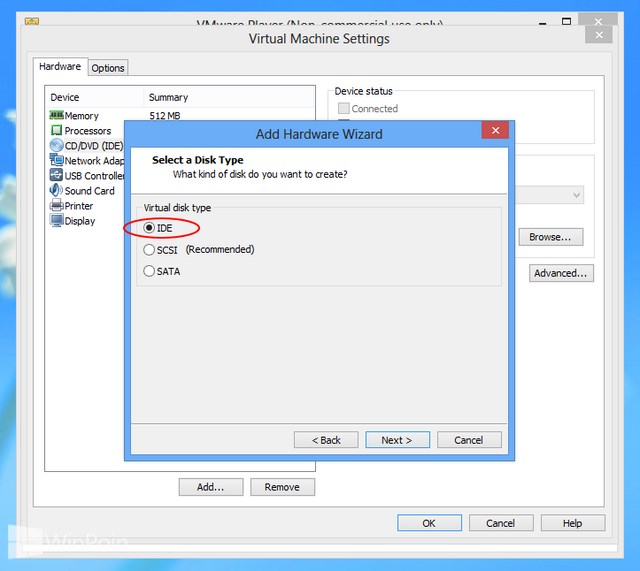Screen dimensions: 640x571
Task: Select the IDE disk type radio button
Action: (x=149, y=228)
